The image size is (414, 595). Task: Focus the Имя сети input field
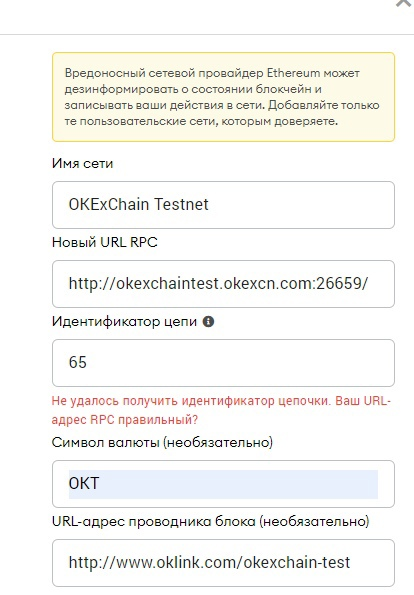[x=223, y=205]
